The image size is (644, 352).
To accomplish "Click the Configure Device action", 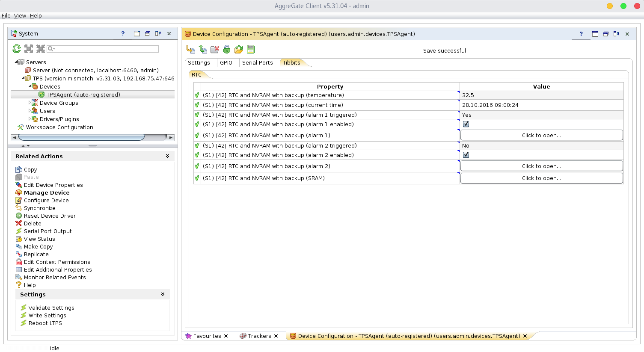I will click(42, 200).
